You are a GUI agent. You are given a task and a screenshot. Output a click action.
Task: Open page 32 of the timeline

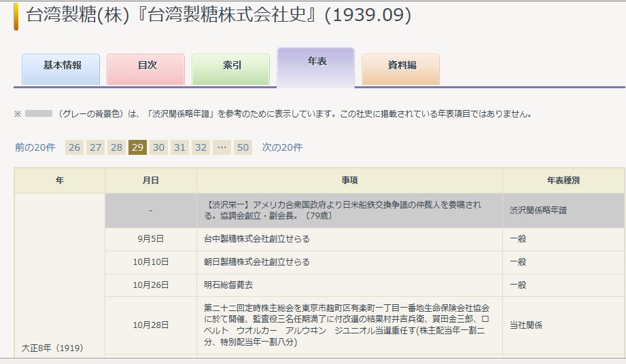tap(201, 147)
